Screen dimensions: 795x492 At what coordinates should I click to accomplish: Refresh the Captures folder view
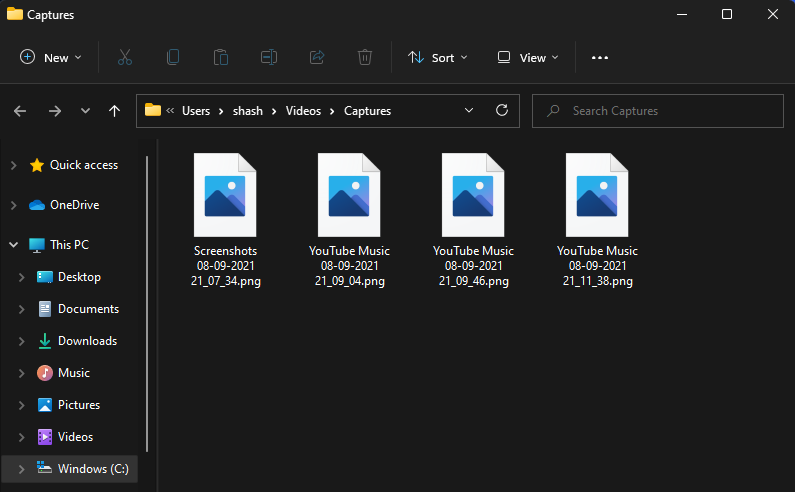[x=502, y=111]
